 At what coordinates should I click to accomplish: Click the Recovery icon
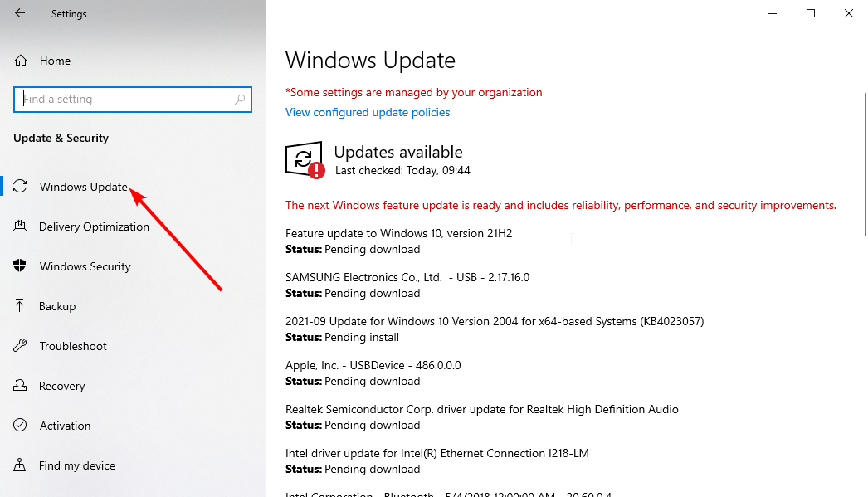(x=20, y=385)
